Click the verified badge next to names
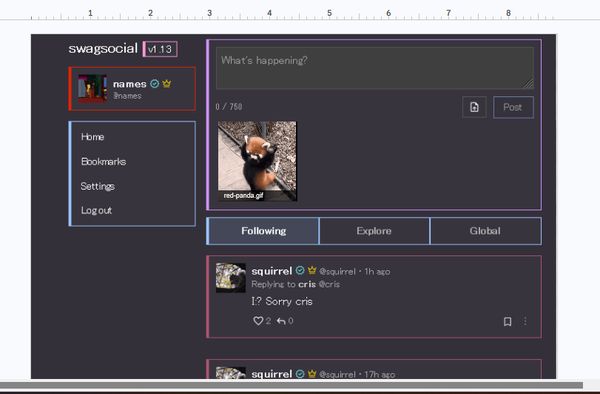 click(x=155, y=84)
